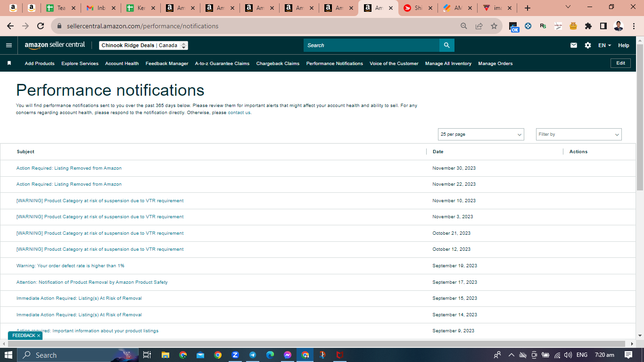
Task: Open a new browser tab
Action: (528, 8)
